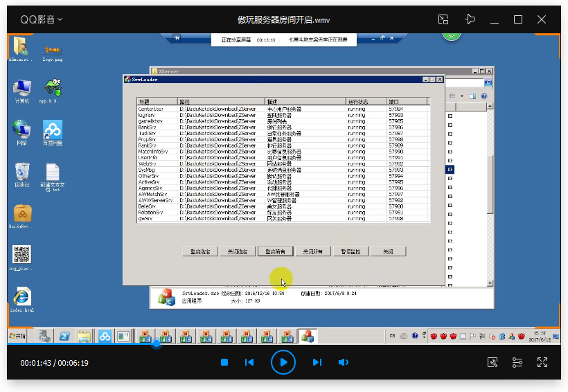Click the pin icon on the screen-sharing bar

coord(177,37)
